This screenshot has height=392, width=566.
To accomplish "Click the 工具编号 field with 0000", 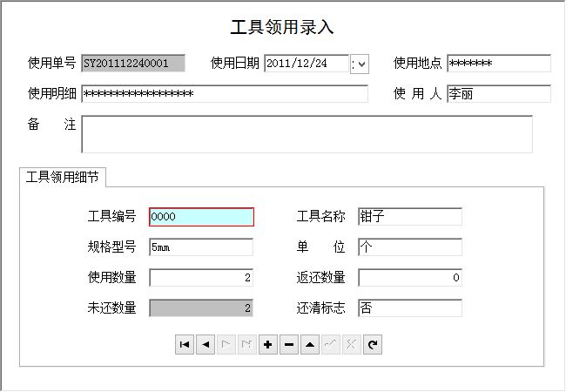I will click(x=201, y=217).
